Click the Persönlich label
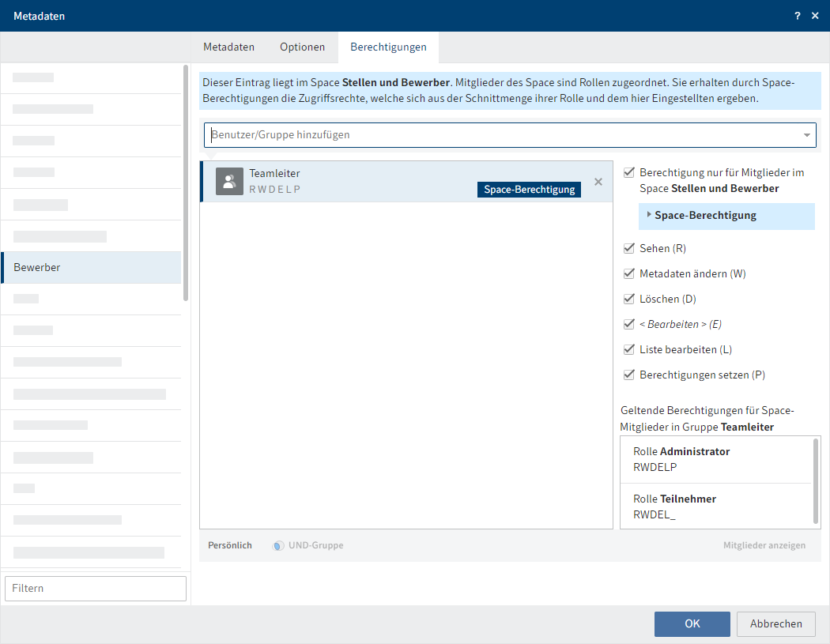Image resolution: width=830 pixels, height=644 pixels. point(230,545)
